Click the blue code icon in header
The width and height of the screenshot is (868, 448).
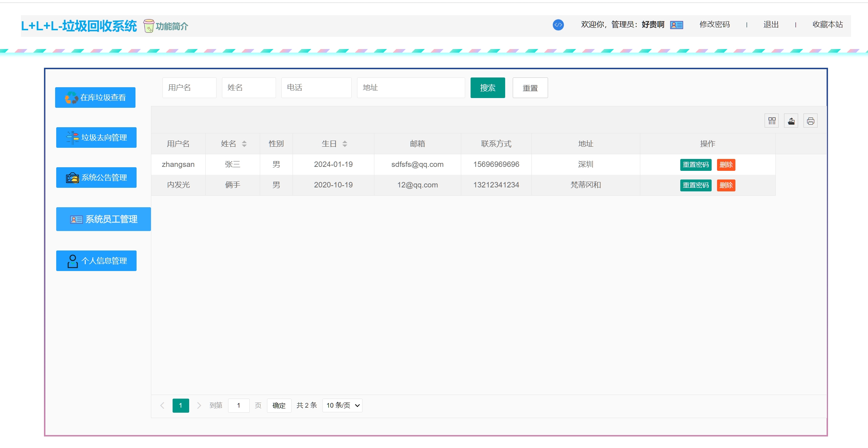558,25
